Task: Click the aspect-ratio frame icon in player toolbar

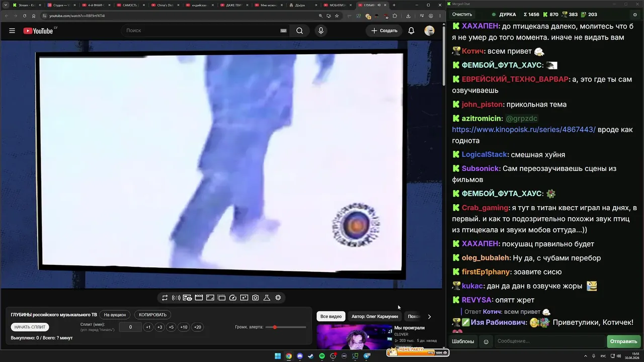Action: tap(210, 298)
